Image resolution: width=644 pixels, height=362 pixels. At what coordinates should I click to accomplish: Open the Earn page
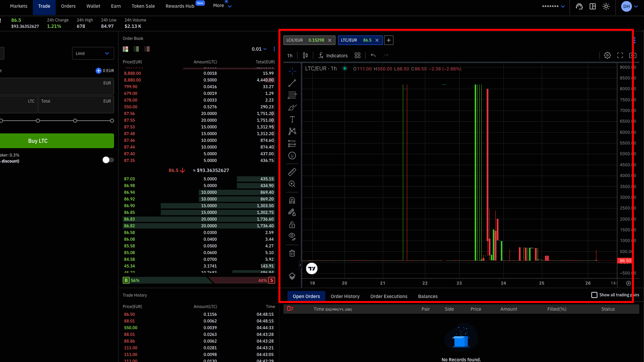[116, 6]
